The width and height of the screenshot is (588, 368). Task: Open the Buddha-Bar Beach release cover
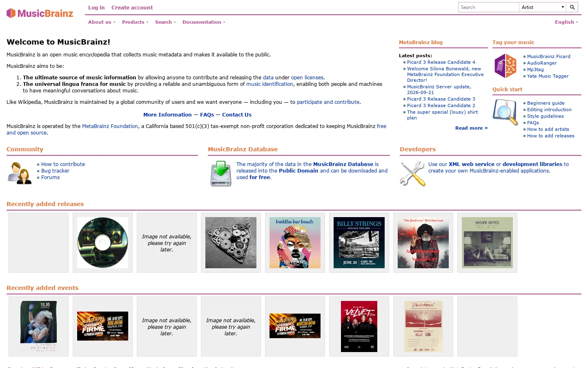(x=295, y=242)
